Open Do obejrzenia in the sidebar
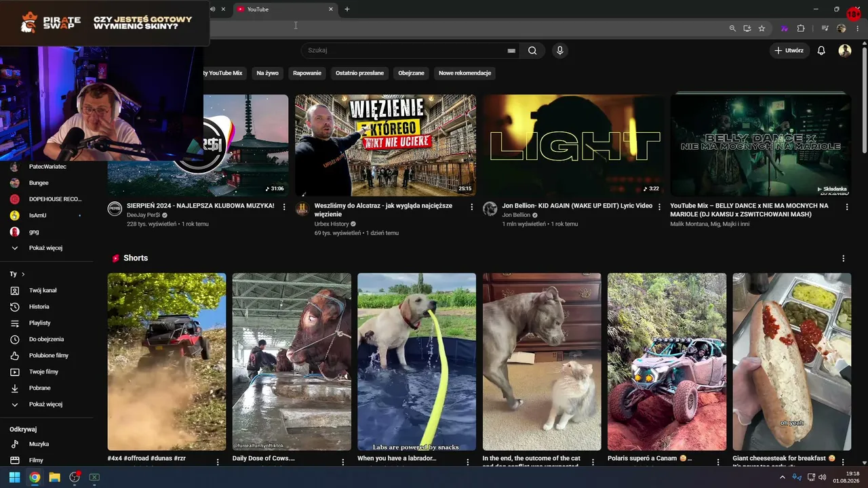Image resolution: width=868 pixels, height=488 pixels. tap(45, 339)
